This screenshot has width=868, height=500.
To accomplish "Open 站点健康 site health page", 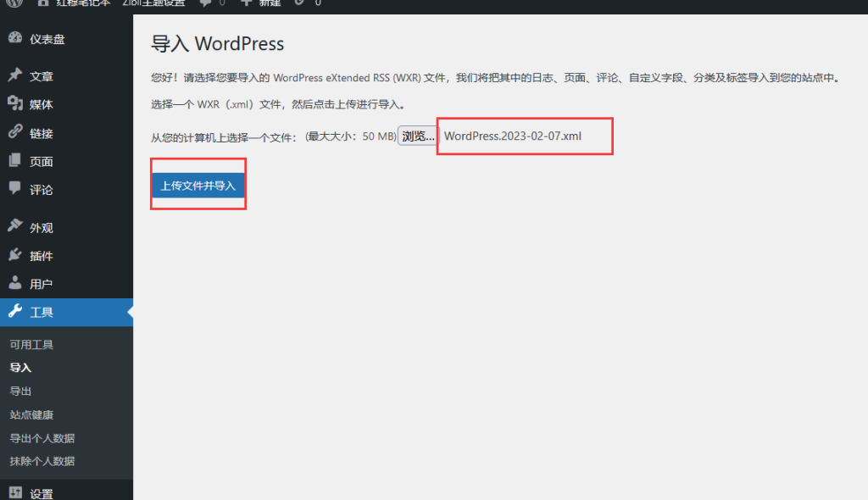I will click(x=31, y=415).
